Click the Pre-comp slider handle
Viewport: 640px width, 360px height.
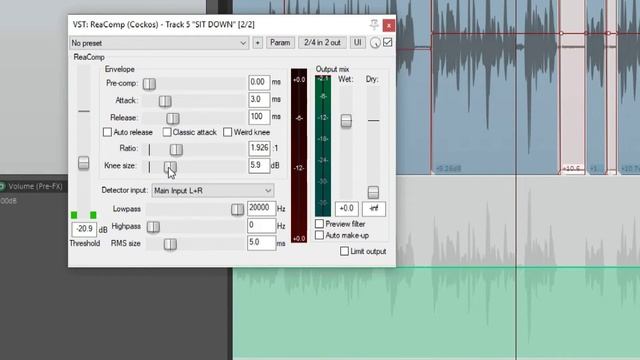pos(149,84)
